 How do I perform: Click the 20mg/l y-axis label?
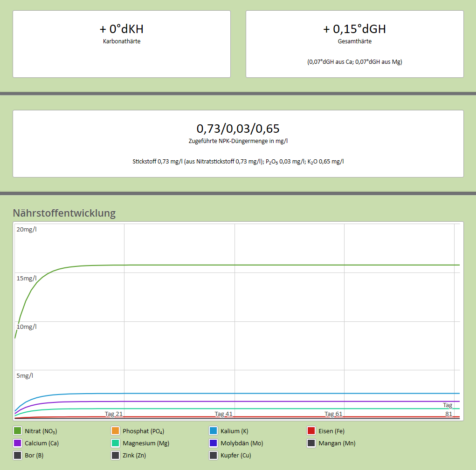[x=27, y=229]
